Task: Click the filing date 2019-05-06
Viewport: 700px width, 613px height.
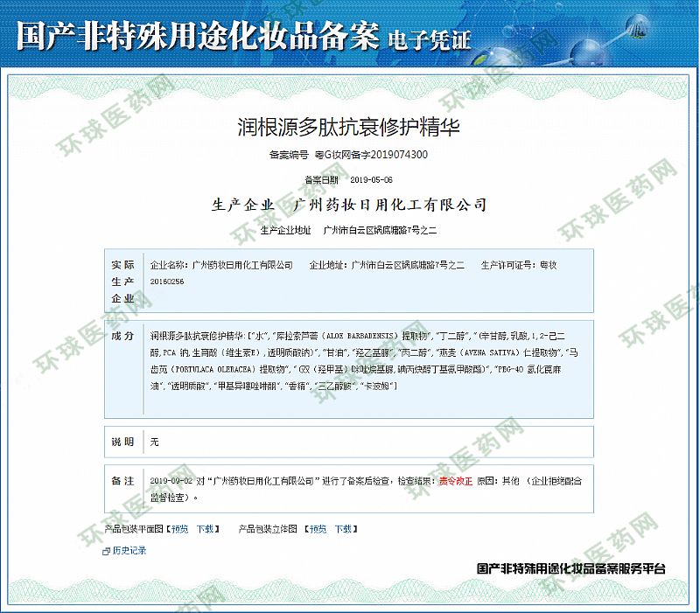Action: point(371,179)
